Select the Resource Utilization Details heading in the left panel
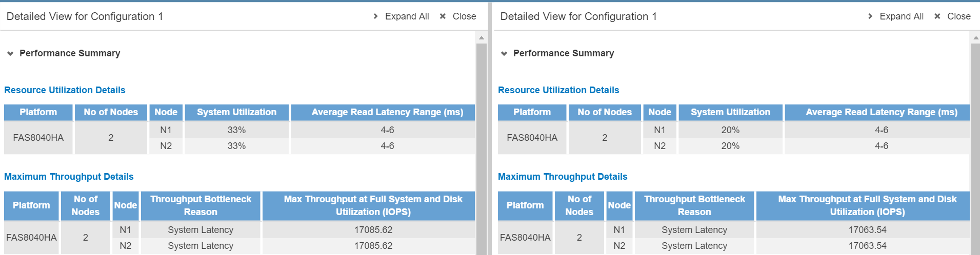This screenshot has width=980, height=255. 65,90
